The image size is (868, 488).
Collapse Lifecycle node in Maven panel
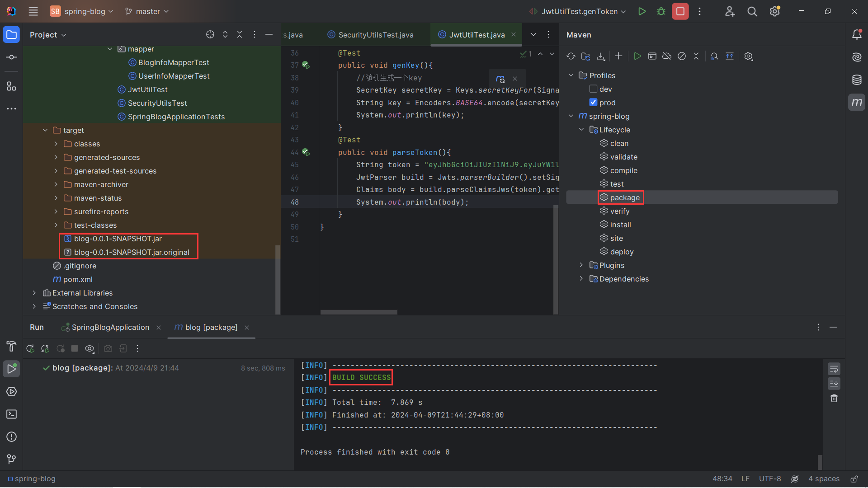581,130
